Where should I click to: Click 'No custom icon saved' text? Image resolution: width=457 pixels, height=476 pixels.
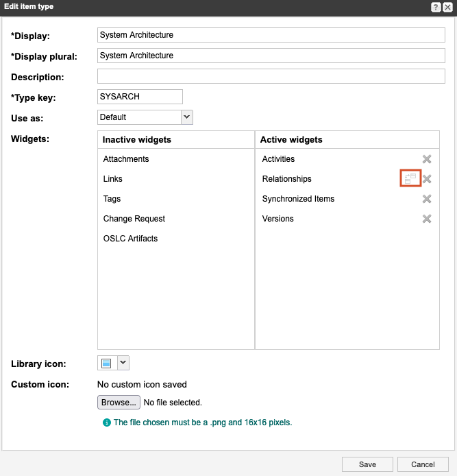tap(142, 385)
